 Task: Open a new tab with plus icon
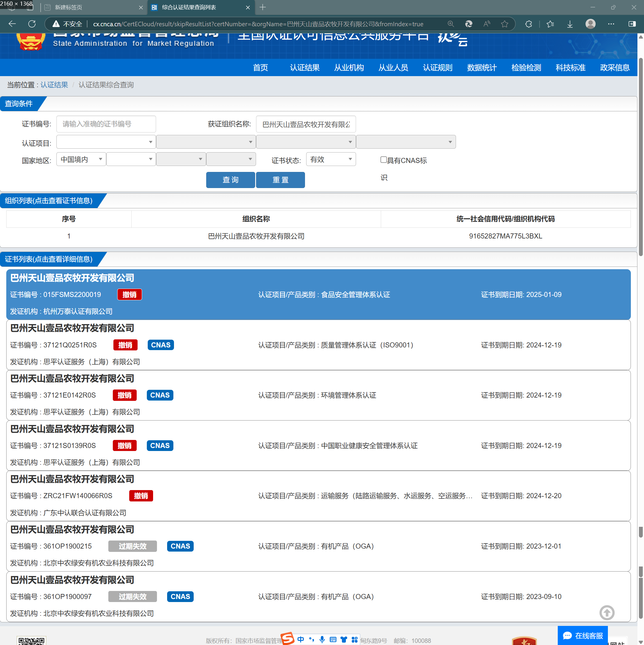pyautogui.click(x=263, y=7)
